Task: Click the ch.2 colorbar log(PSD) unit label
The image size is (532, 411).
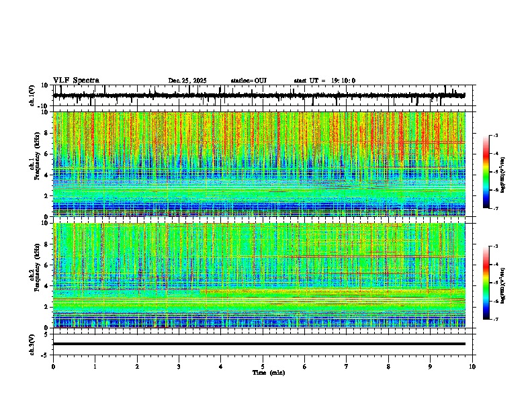Action: [x=503, y=285]
